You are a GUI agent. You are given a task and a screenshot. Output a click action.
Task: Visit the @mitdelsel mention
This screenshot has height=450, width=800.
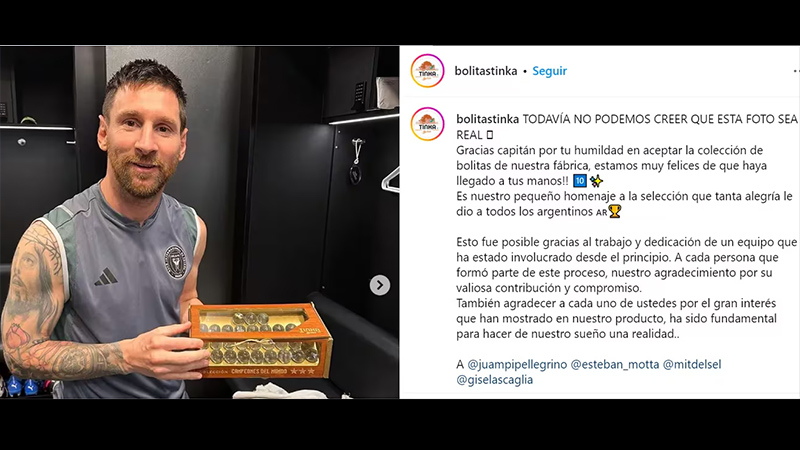(x=692, y=364)
